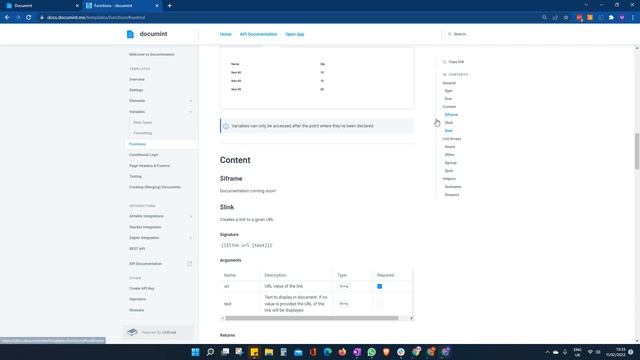
Task: Click the info icon in the variables note
Action: 226,126
